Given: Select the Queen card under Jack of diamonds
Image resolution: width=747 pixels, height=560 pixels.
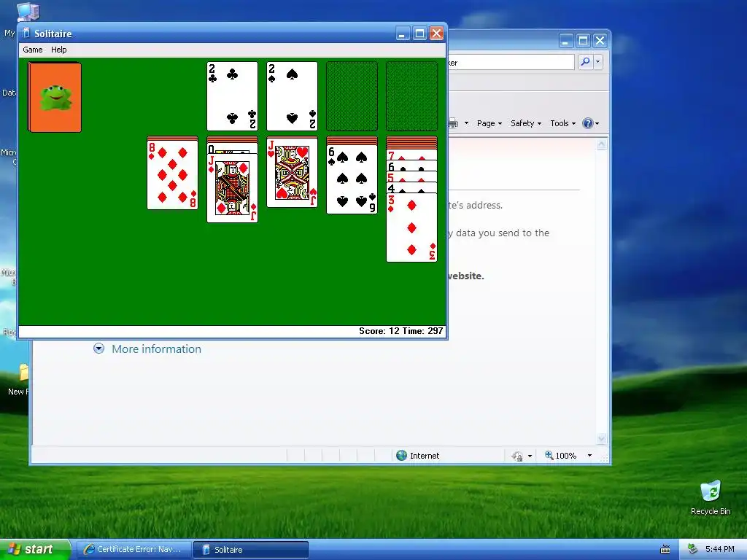Looking at the screenshot, I should tap(233, 149).
